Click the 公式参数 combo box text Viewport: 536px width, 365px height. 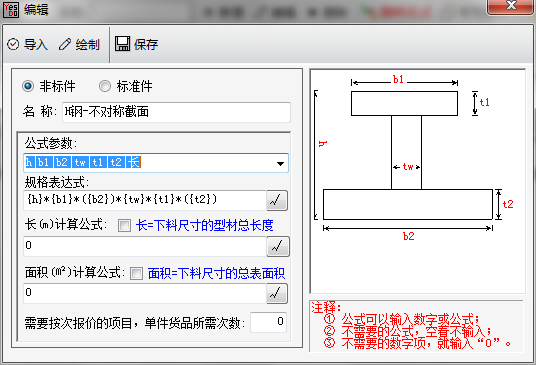(82, 162)
